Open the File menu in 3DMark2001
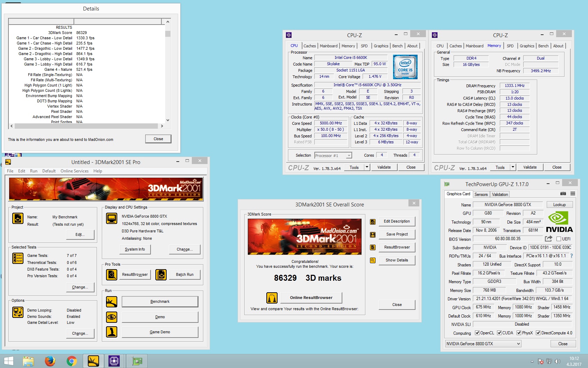The height and width of the screenshot is (368, 588). [x=10, y=171]
